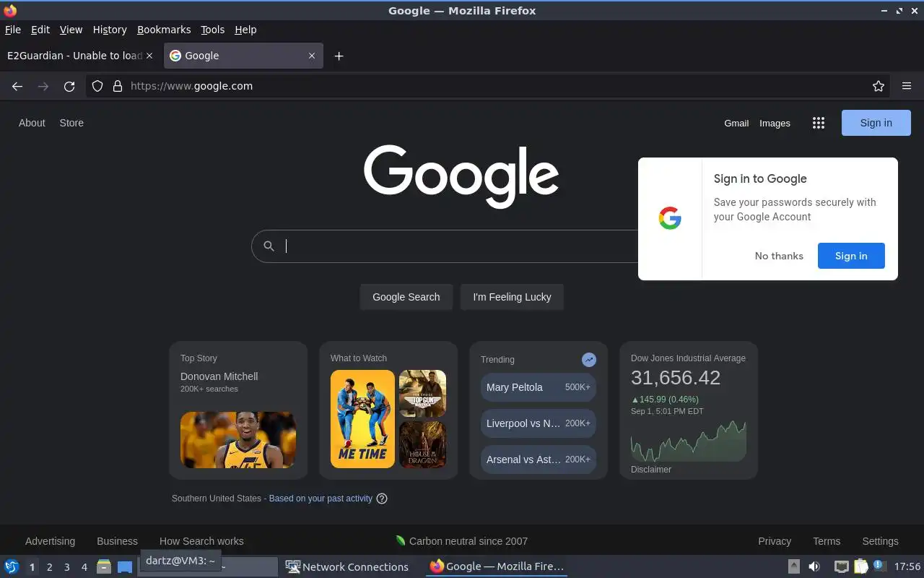Select the Liverpool vs N… trending item
924x578 pixels.
click(539, 423)
